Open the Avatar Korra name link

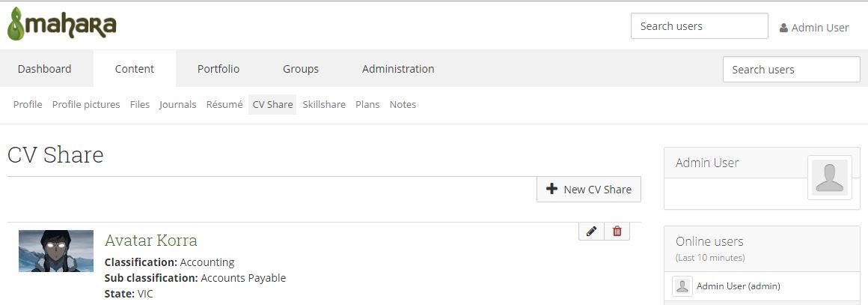point(151,241)
